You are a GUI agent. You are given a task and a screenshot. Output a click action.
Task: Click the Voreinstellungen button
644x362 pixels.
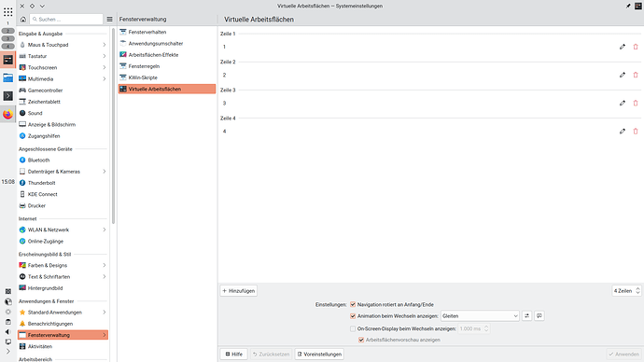point(319,355)
